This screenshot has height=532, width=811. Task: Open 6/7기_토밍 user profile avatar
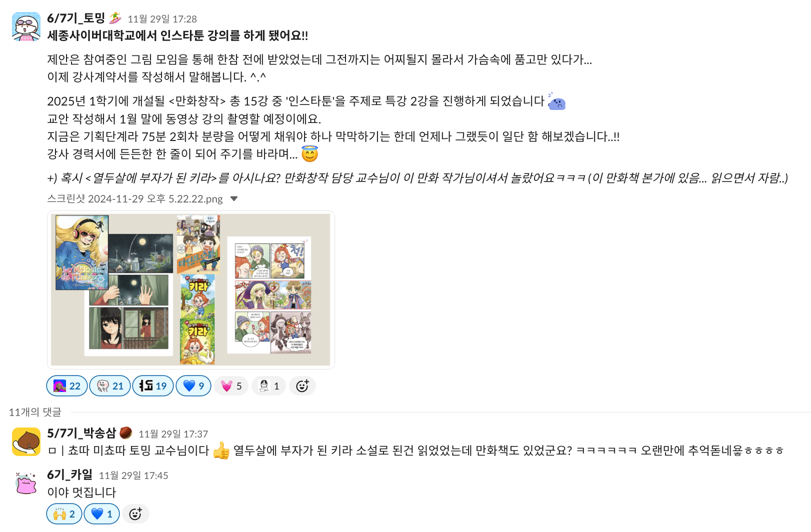[26, 26]
